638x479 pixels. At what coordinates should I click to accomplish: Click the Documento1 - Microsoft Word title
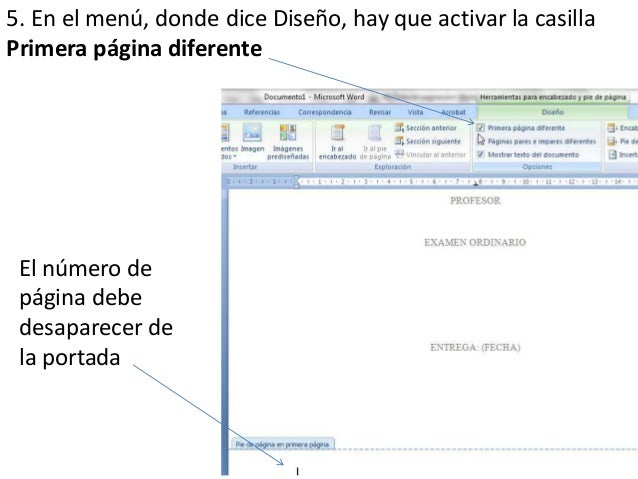pos(314,97)
